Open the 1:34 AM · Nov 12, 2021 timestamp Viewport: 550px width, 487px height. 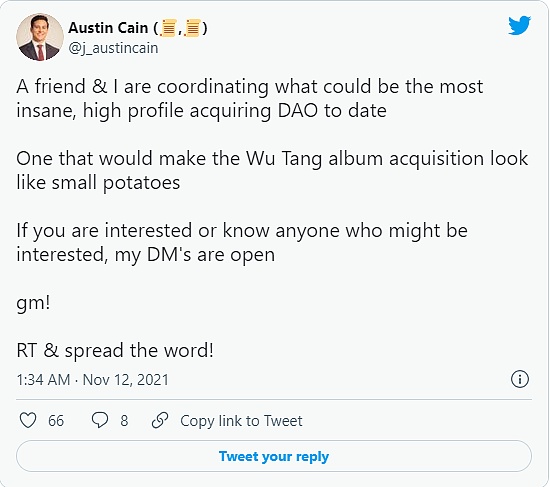click(93, 380)
